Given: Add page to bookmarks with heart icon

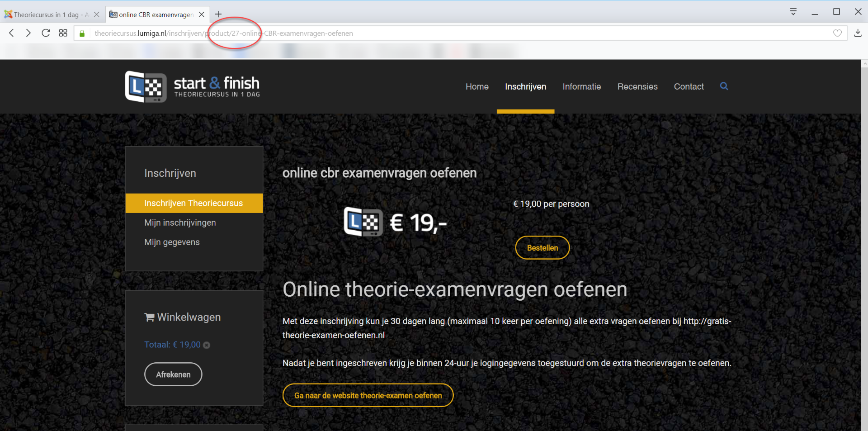Looking at the screenshot, I should [x=837, y=33].
